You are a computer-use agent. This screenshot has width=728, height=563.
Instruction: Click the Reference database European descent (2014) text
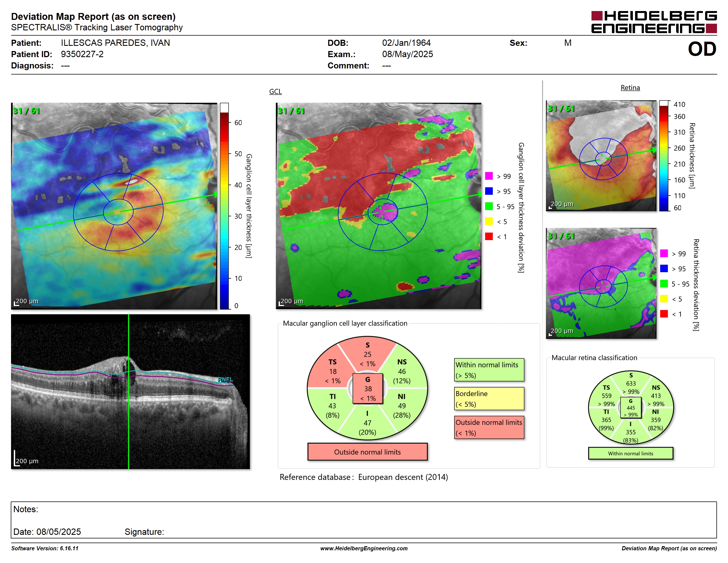coord(364,477)
